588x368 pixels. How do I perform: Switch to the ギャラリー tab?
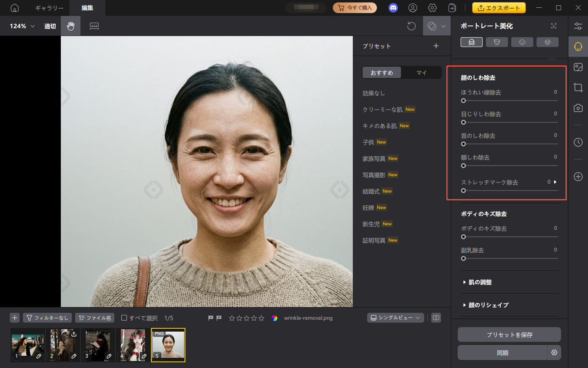[x=49, y=8]
